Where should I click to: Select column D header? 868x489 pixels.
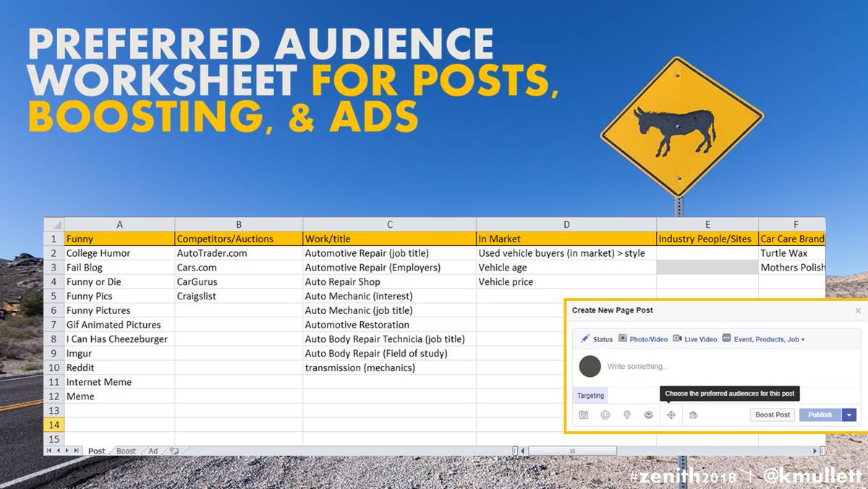[566, 224]
